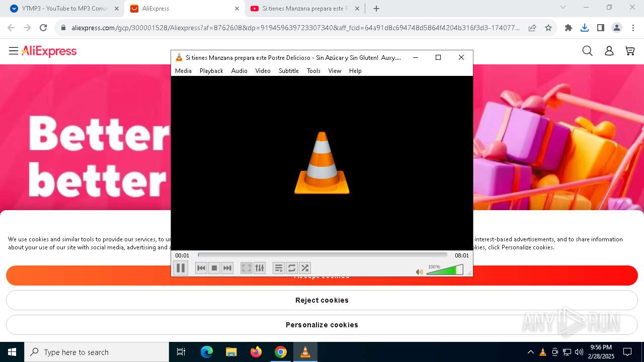Open the VLC View menu
Image resolution: width=644 pixels, height=362 pixels.
point(335,71)
